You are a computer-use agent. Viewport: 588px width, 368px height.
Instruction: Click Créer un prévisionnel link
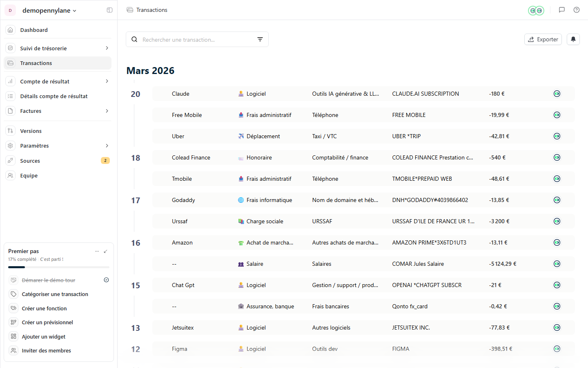coord(47,322)
